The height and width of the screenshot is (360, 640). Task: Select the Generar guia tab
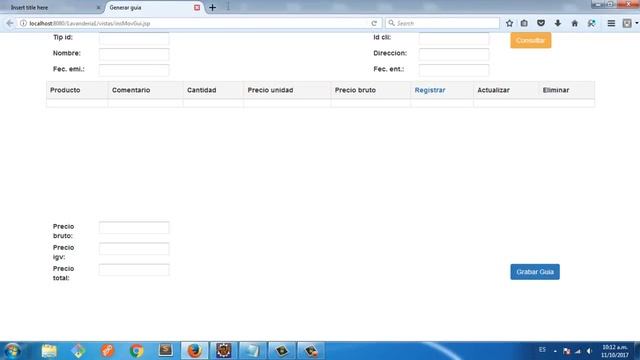(154, 7)
